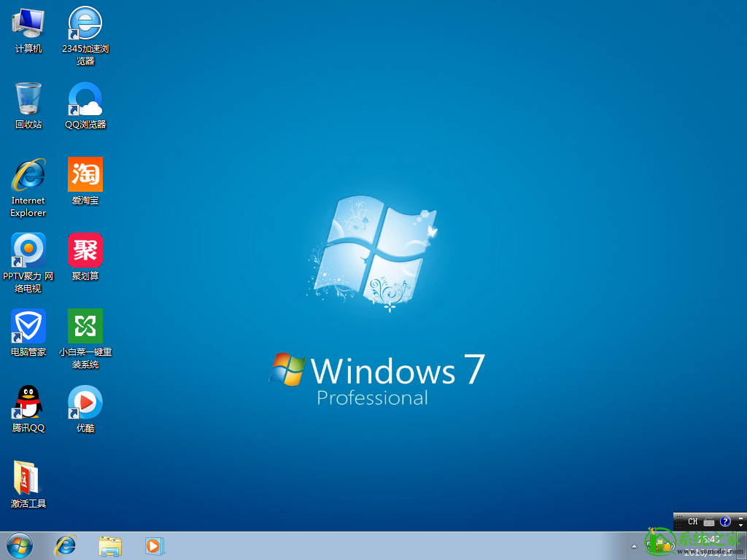This screenshot has height=560, width=747.
Task: Open the keyboard layout selector
Action: [x=708, y=522]
